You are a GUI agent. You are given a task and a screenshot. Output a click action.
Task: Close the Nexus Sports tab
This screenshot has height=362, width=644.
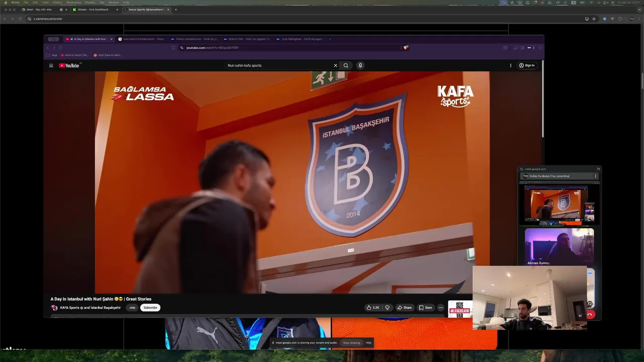coord(169,10)
